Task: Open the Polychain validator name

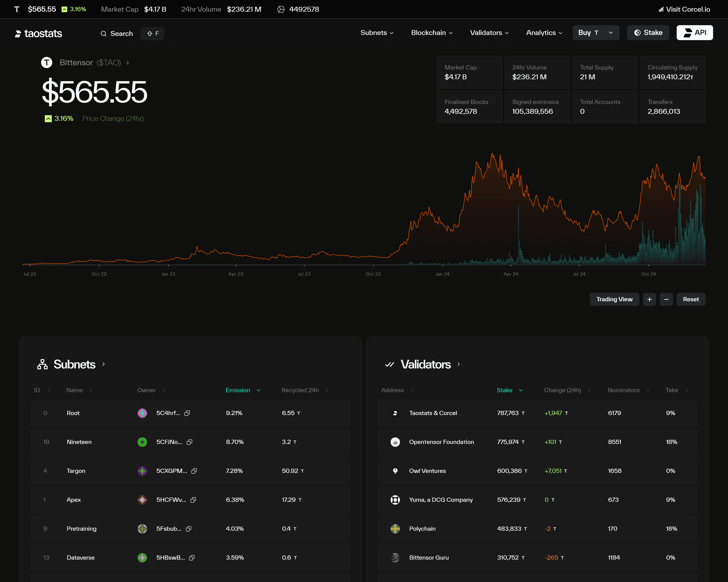Action: [x=422, y=529]
